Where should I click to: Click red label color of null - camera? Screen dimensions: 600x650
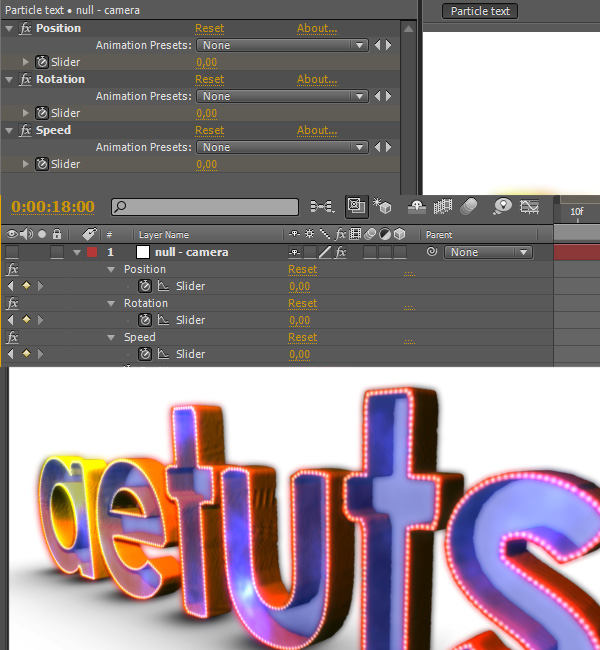[x=92, y=252]
